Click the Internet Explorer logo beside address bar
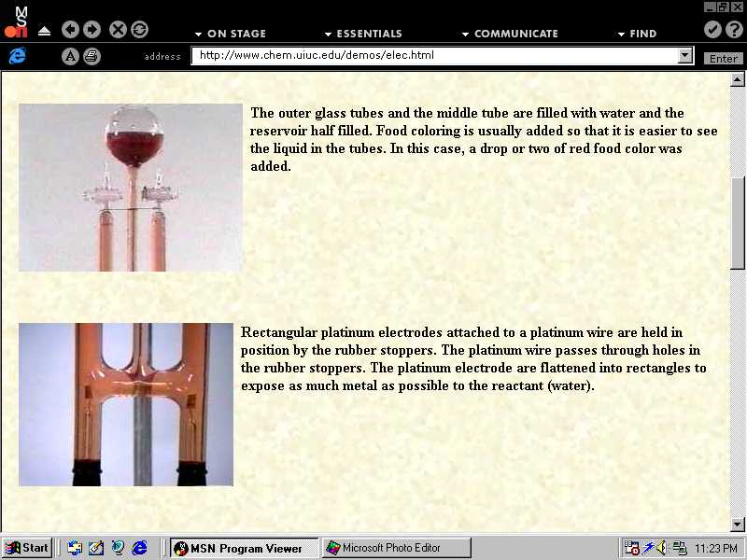747x560 pixels. click(17, 56)
